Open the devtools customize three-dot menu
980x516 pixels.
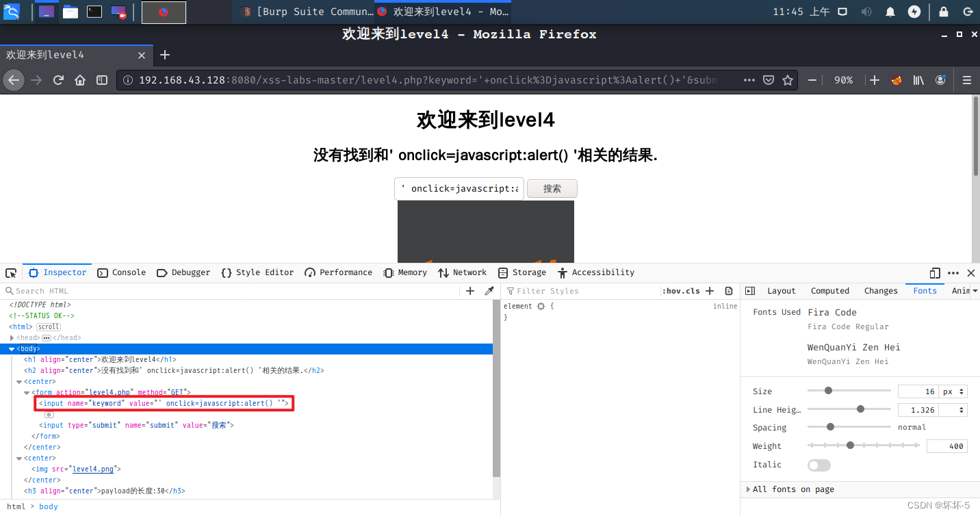953,273
